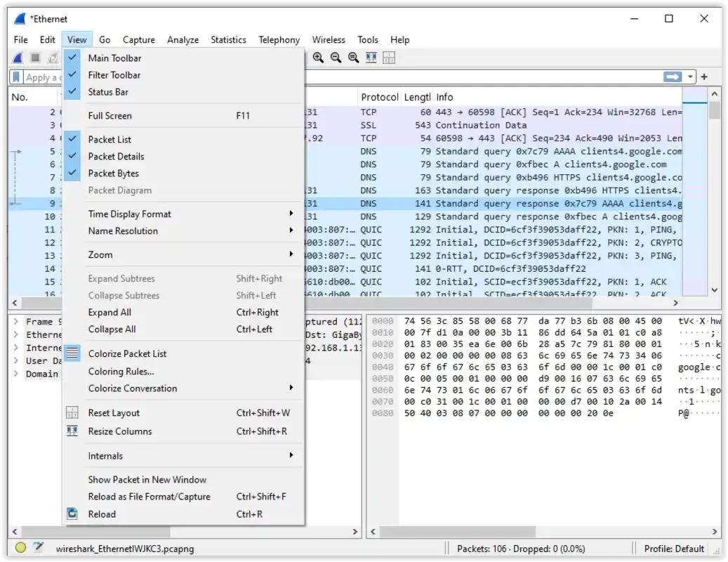Open the File menu
This screenshot has height=562, width=728.
tap(21, 39)
